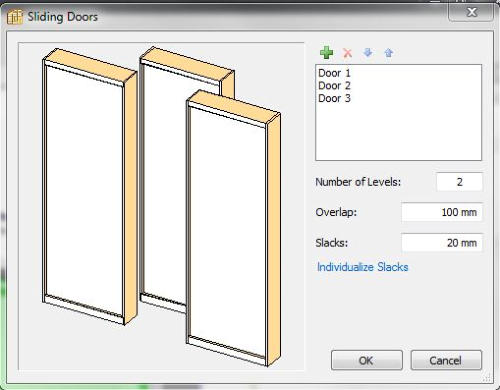Select Door 1 in the list

coord(334,73)
